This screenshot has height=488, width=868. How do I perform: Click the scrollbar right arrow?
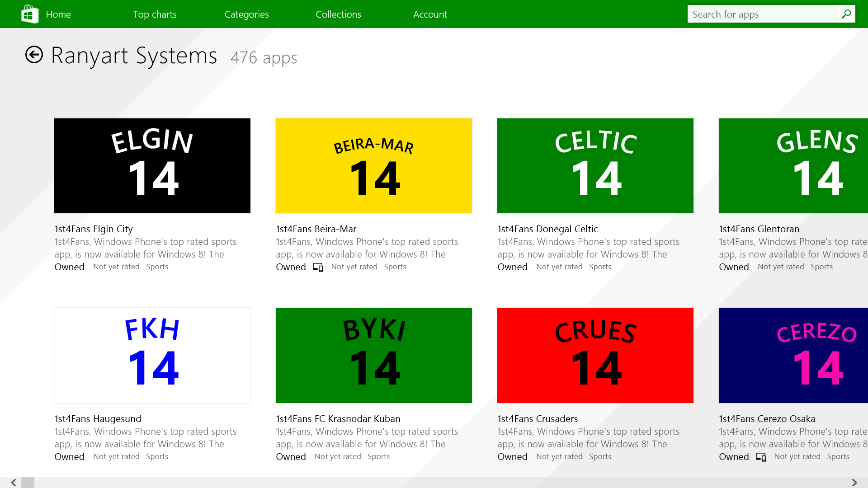854,483
